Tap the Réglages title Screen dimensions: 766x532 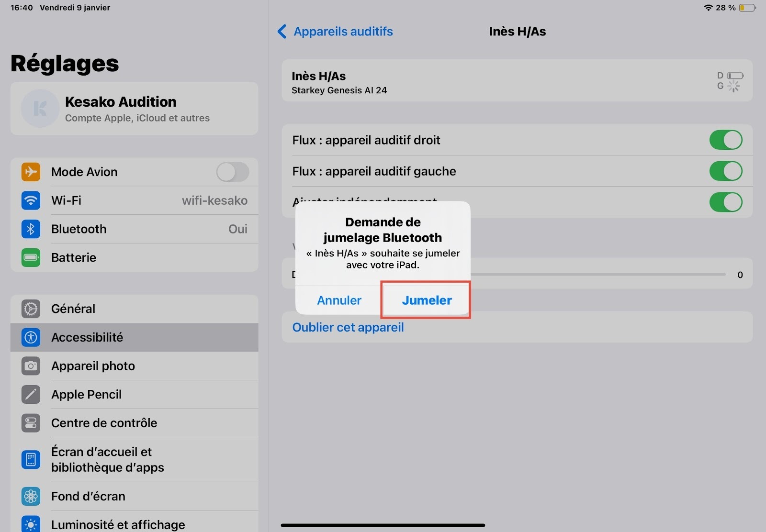click(x=65, y=64)
